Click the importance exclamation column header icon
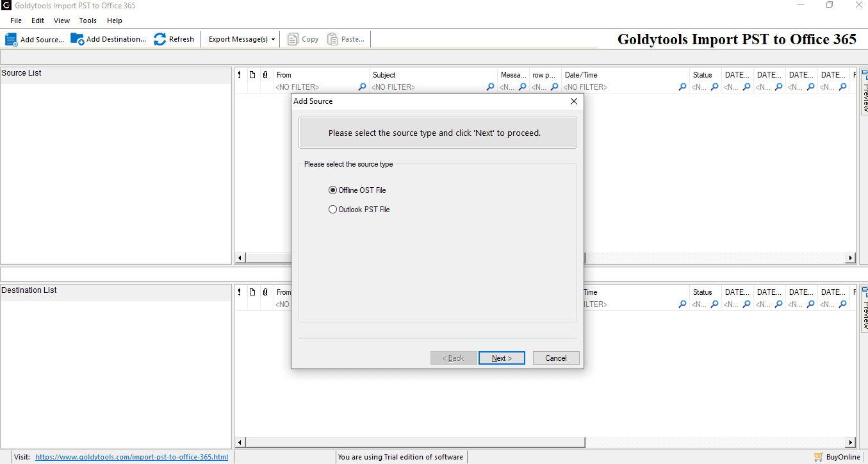The image size is (868, 464). 239,74
